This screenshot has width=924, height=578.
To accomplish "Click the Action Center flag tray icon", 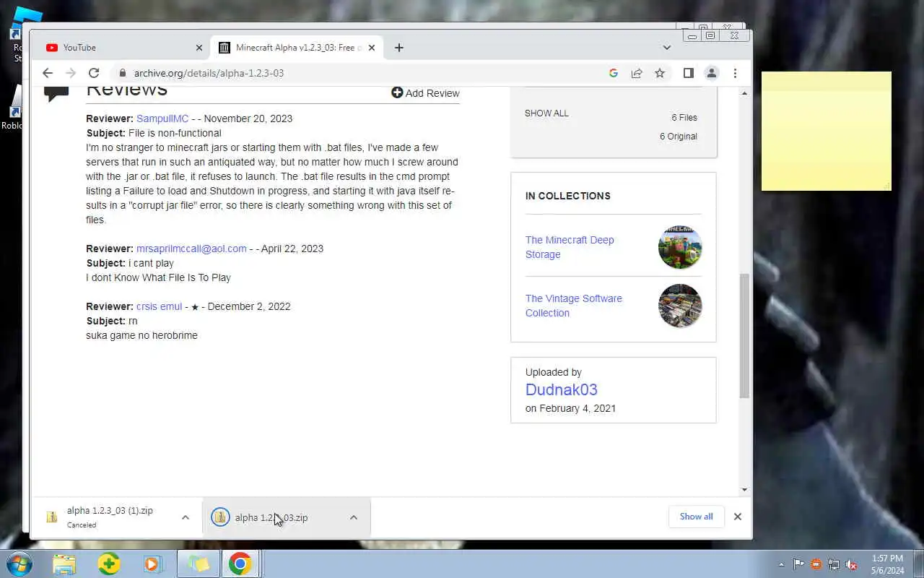I will [x=798, y=564].
